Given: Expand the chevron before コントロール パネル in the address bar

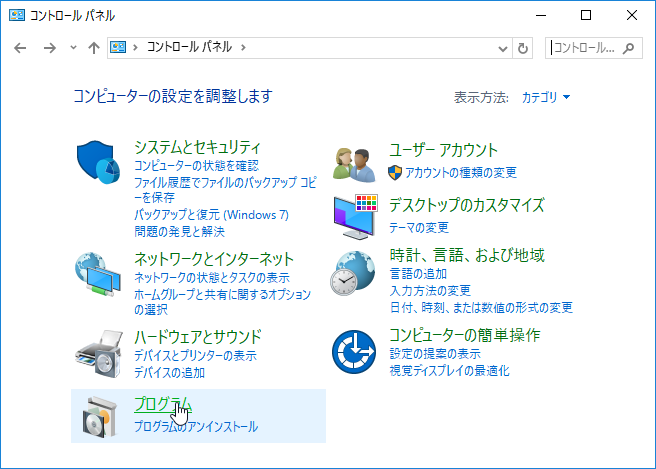Looking at the screenshot, I should pyautogui.click(x=135, y=47).
